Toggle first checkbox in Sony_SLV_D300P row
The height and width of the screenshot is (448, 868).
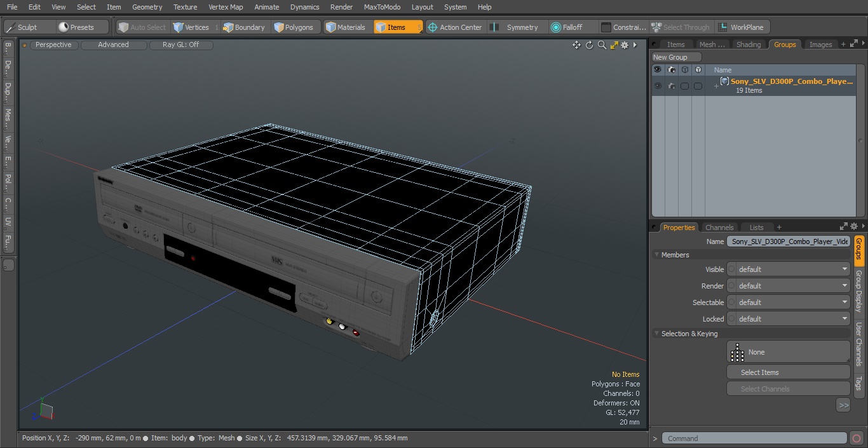684,86
